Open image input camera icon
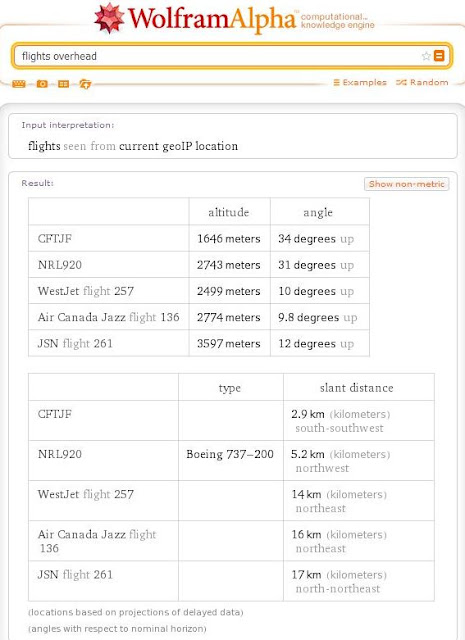 pyautogui.click(x=42, y=84)
